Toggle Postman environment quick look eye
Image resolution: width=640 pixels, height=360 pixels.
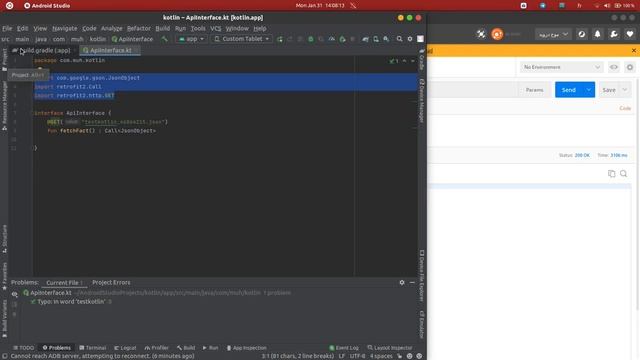[x=614, y=67]
